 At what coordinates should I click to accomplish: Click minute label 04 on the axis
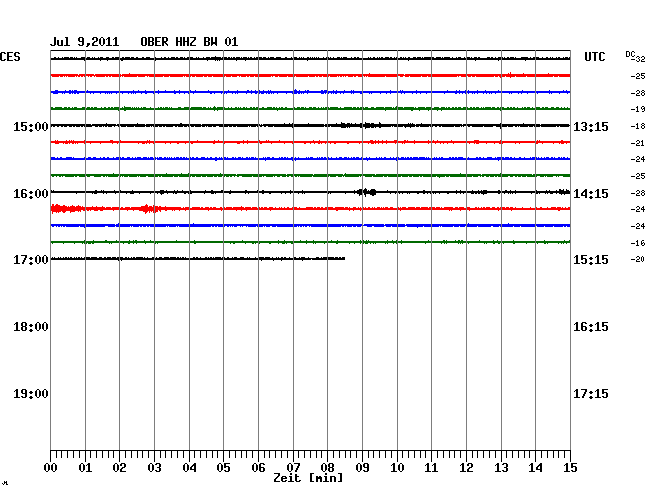click(189, 468)
